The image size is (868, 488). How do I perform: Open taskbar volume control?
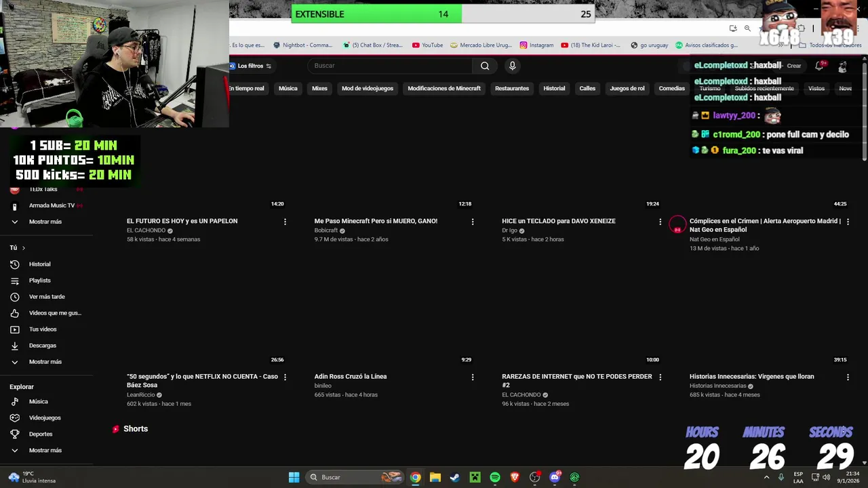[x=826, y=477]
